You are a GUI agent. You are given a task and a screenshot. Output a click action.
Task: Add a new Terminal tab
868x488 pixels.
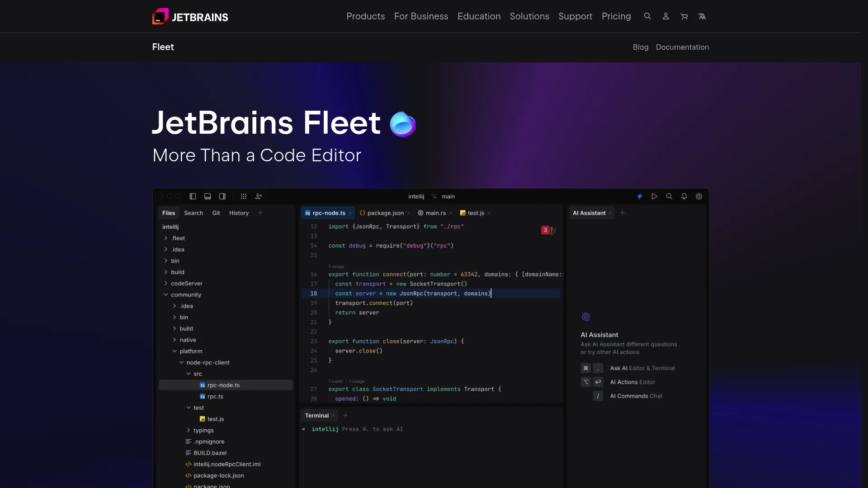(345, 415)
